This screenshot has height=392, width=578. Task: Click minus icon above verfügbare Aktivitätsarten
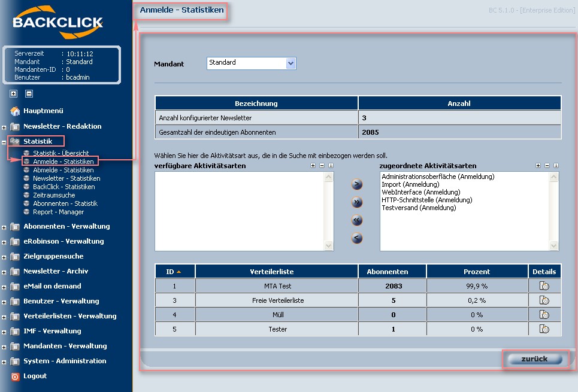click(322, 166)
